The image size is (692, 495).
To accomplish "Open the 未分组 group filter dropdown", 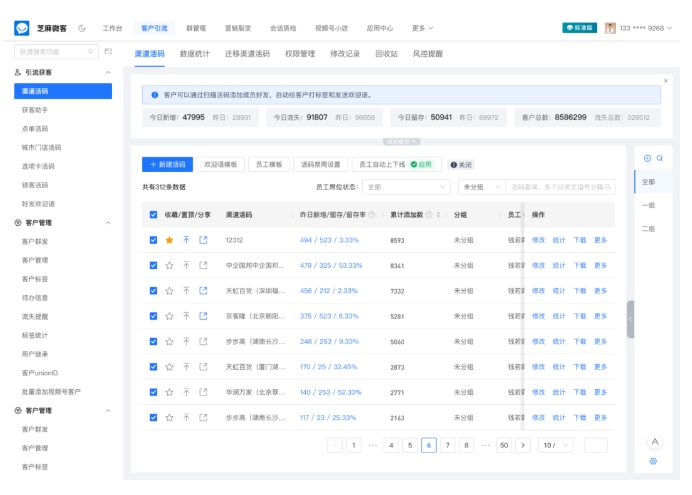I will point(481,187).
